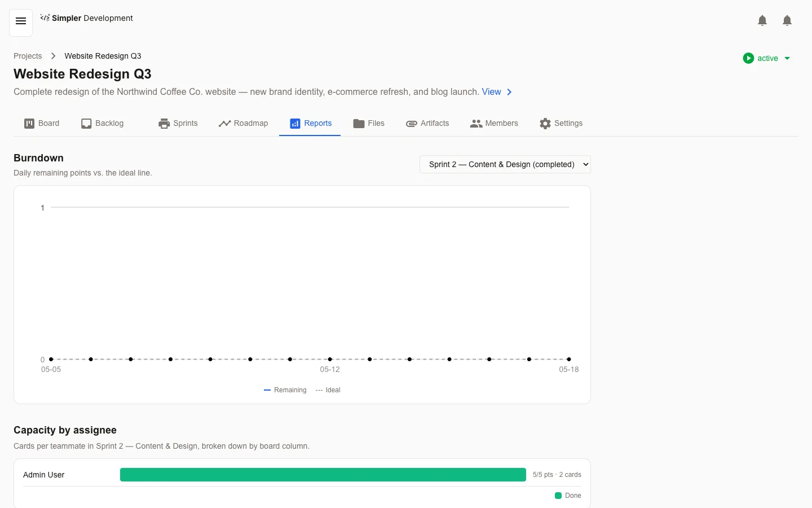812x508 pixels.
Task: Click the Board tab icon
Action: point(29,124)
